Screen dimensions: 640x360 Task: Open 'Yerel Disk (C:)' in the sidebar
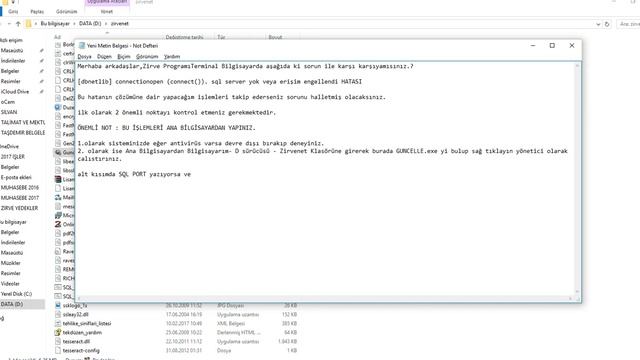pyautogui.click(x=16, y=293)
